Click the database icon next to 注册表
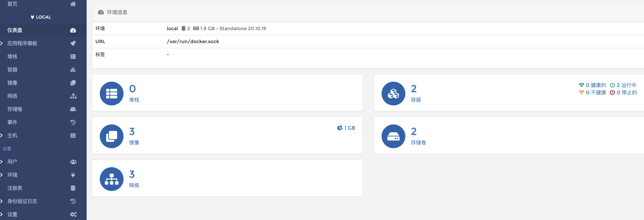The image size is (644, 220). [x=73, y=188]
